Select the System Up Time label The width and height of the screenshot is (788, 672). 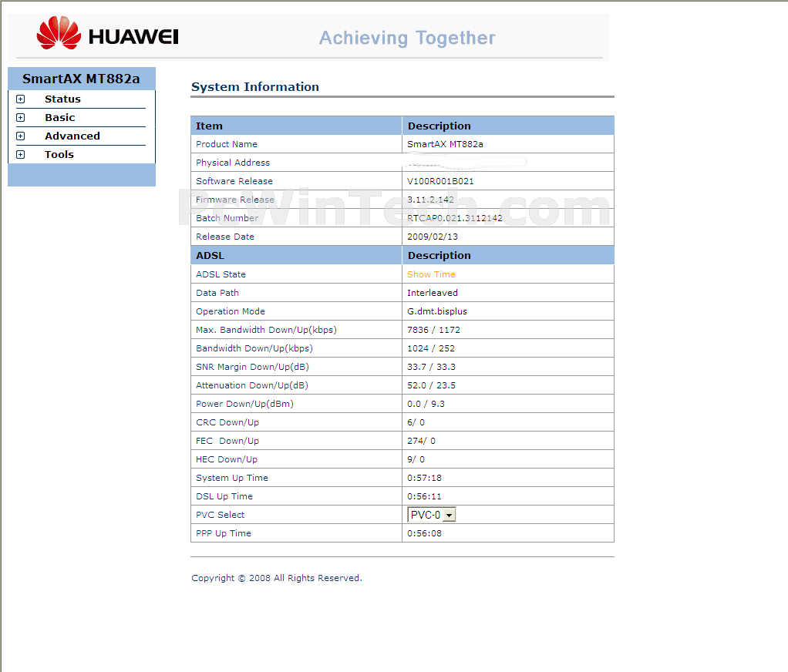pos(232,478)
